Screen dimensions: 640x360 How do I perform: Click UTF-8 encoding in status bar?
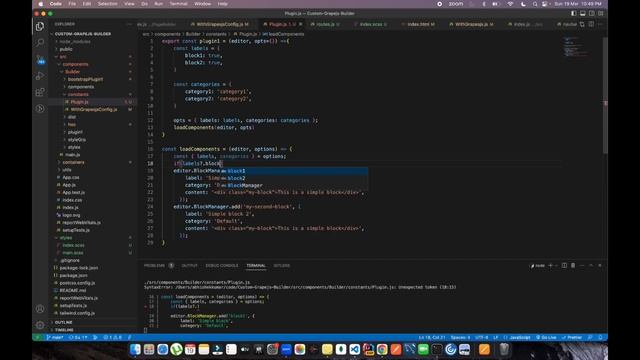click(482, 338)
